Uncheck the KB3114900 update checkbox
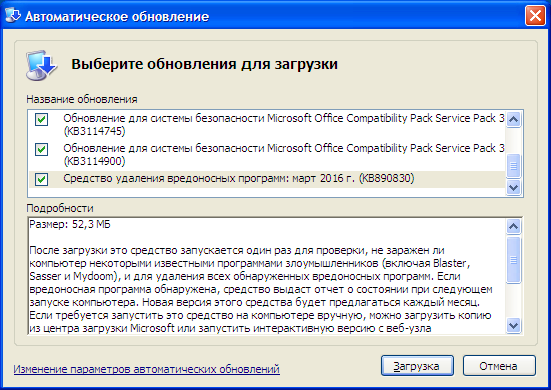This screenshot has height=390, width=551. coord(41,149)
